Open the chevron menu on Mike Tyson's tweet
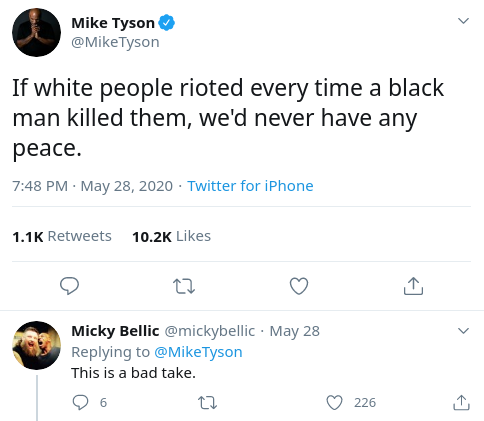 click(x=464, y=21)
